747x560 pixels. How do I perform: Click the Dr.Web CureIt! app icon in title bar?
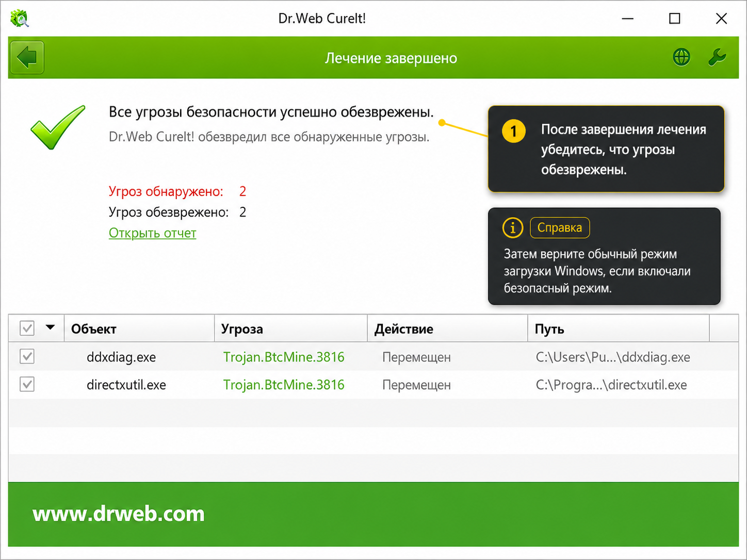[20, 19]
